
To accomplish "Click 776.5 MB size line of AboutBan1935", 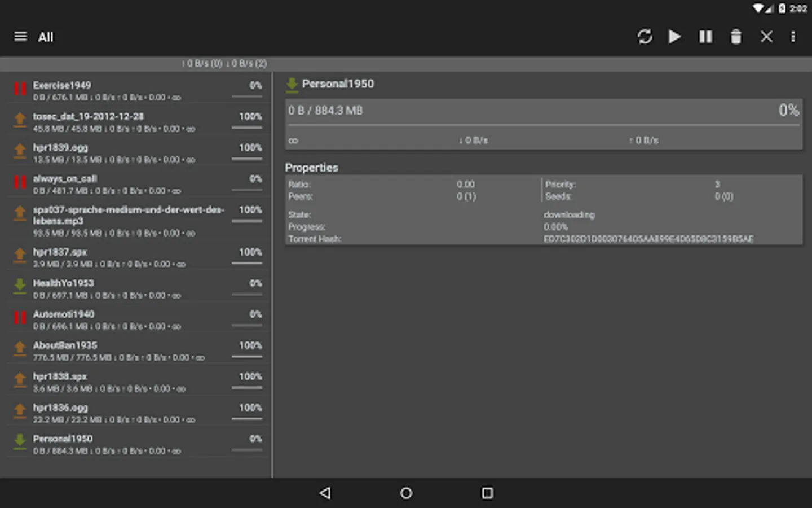I will point(118,357).
